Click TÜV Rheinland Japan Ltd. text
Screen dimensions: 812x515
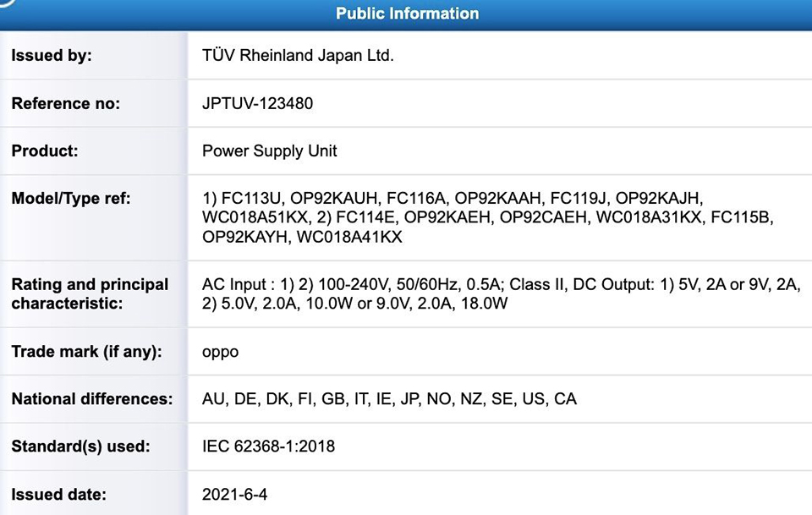(298, 55)
